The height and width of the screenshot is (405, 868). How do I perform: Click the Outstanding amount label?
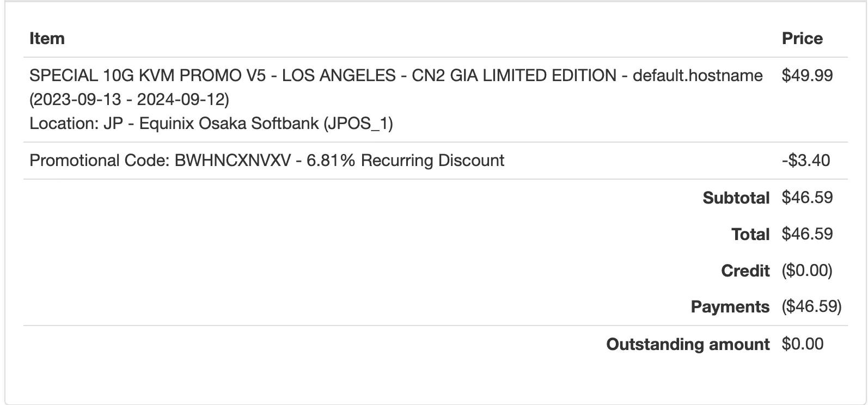pos(687,344)
